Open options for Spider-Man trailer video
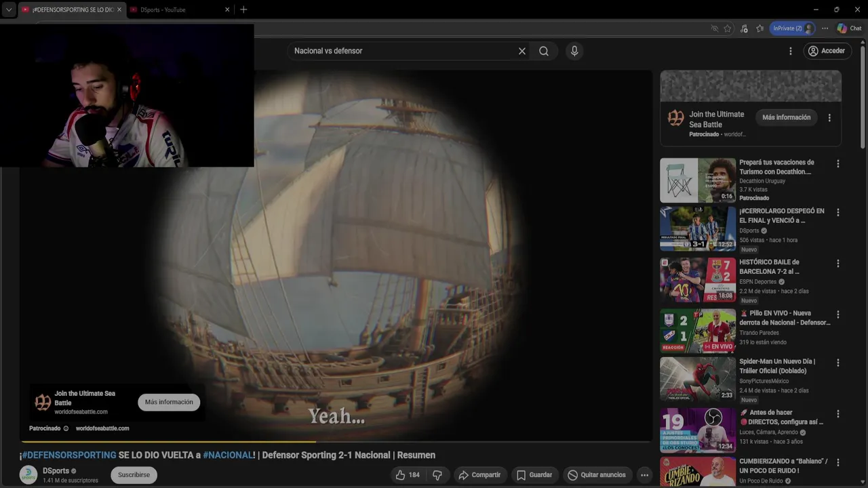 click(838, 363)
